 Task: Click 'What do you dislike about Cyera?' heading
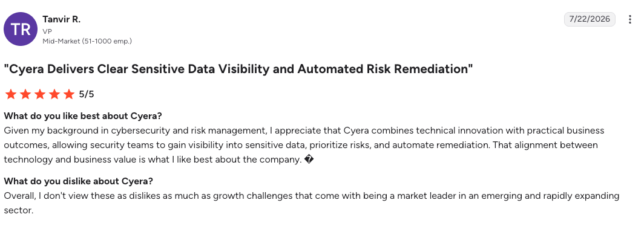pos(79,181)
